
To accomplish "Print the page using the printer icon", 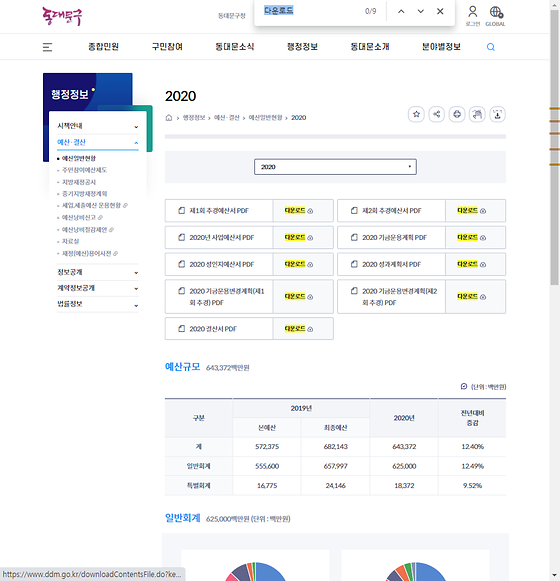I will (x=457, y=114).
